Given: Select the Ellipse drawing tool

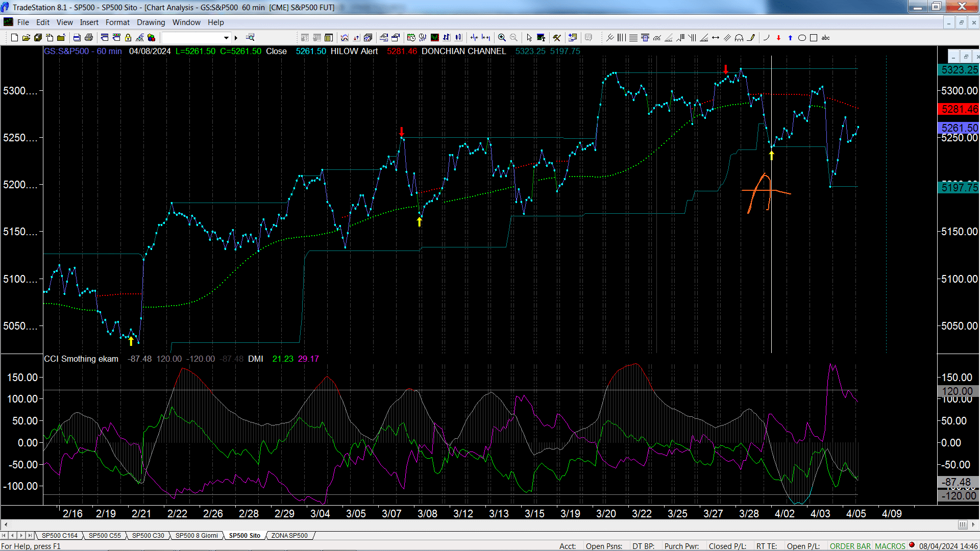Looking at the screenshot, I should (x=802, y=38).
